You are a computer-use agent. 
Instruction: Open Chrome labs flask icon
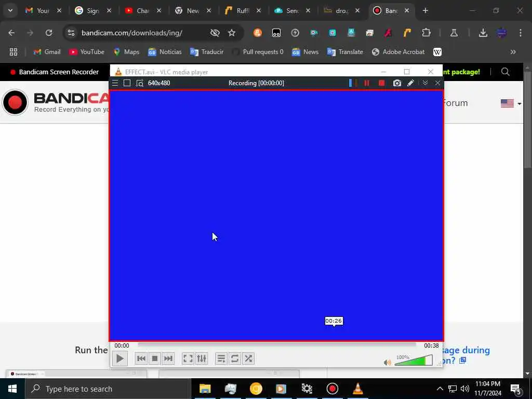(454, 33)
